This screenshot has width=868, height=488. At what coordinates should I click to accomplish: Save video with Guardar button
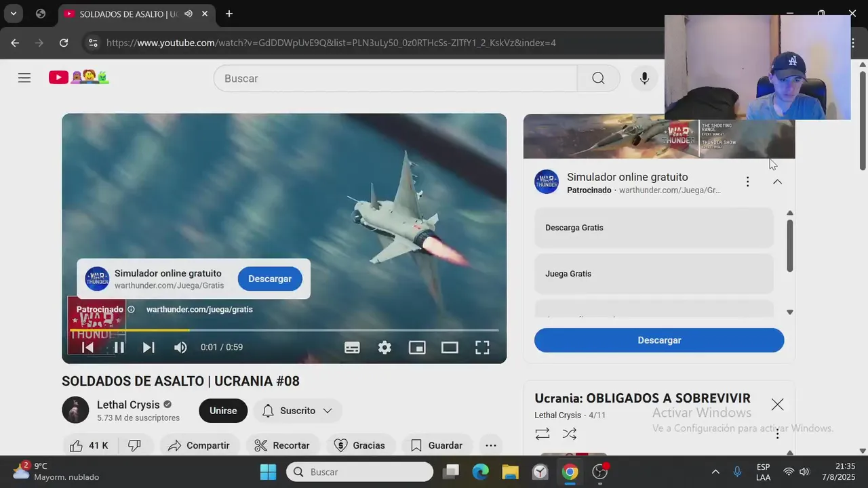click(437, 445)
